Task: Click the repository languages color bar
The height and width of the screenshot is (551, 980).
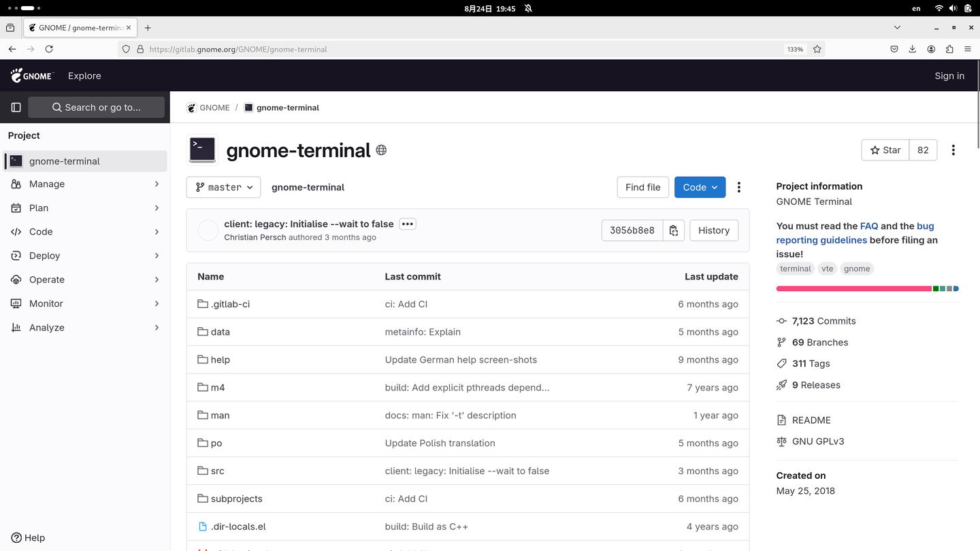Action: (864, 288)
